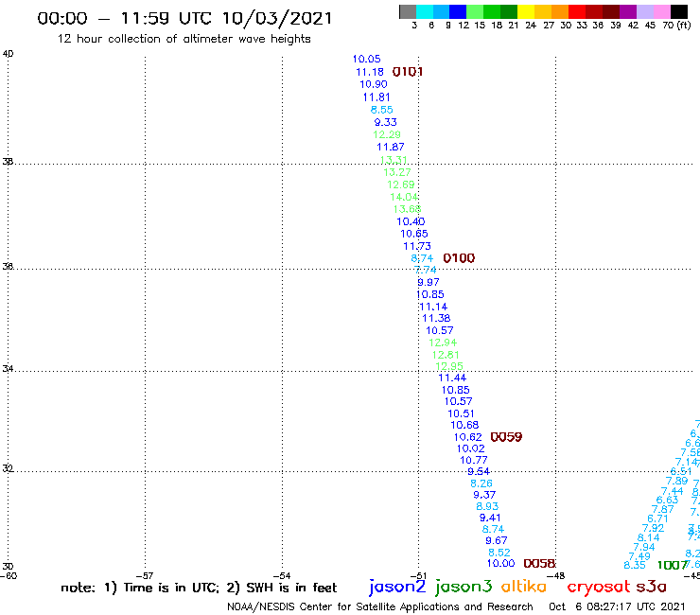Click the longitude axis label -57
Image resolution: width=700 pixels, height=615 pixels.
tap(145, 576)
